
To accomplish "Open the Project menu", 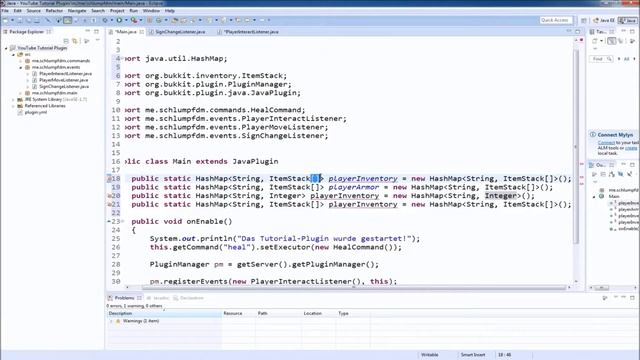I will coord(117,11).
